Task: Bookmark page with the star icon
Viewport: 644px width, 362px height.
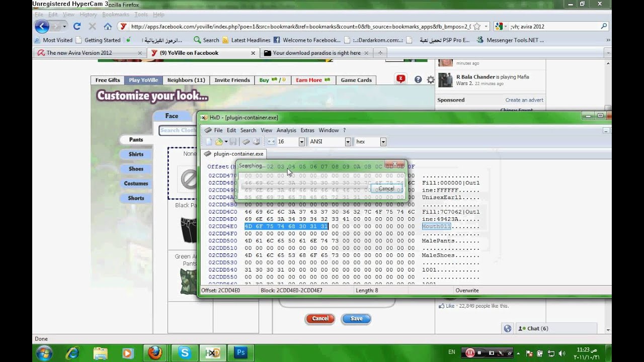Action: pyautogui.click(x=477, y=26)
